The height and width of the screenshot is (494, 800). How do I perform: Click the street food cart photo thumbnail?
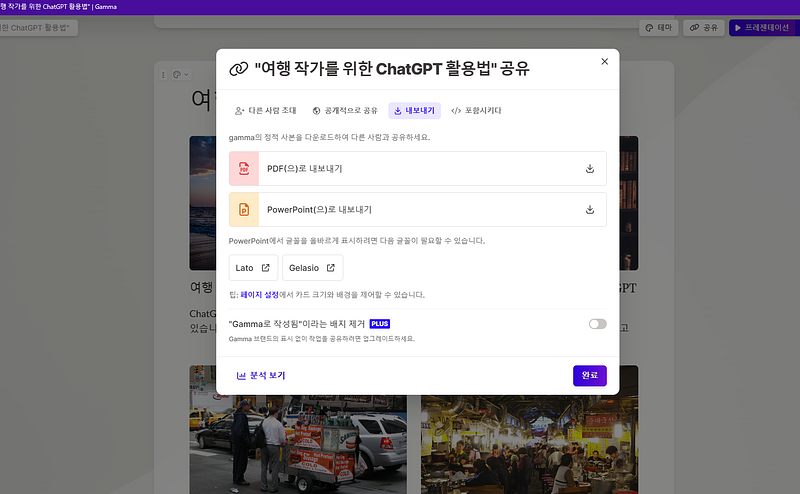pos(298,429)
